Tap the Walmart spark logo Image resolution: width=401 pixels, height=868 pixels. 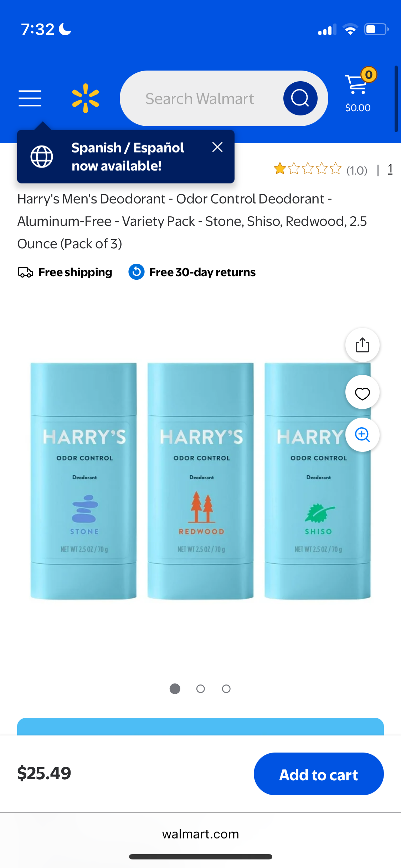(86, 98)
